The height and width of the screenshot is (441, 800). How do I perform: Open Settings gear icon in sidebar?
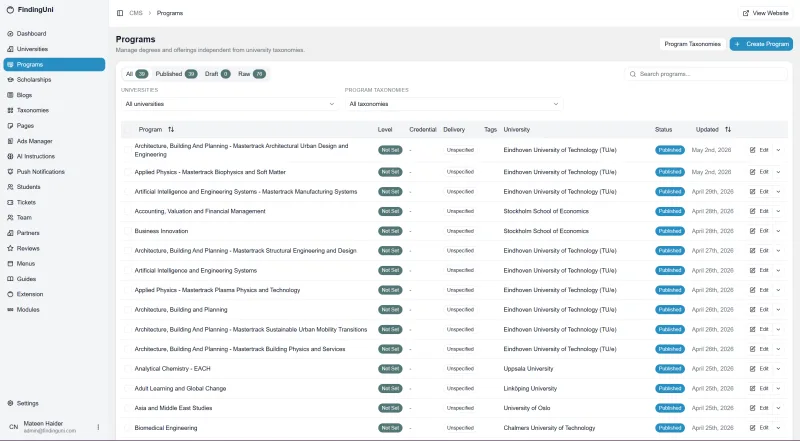click(10, 403)
